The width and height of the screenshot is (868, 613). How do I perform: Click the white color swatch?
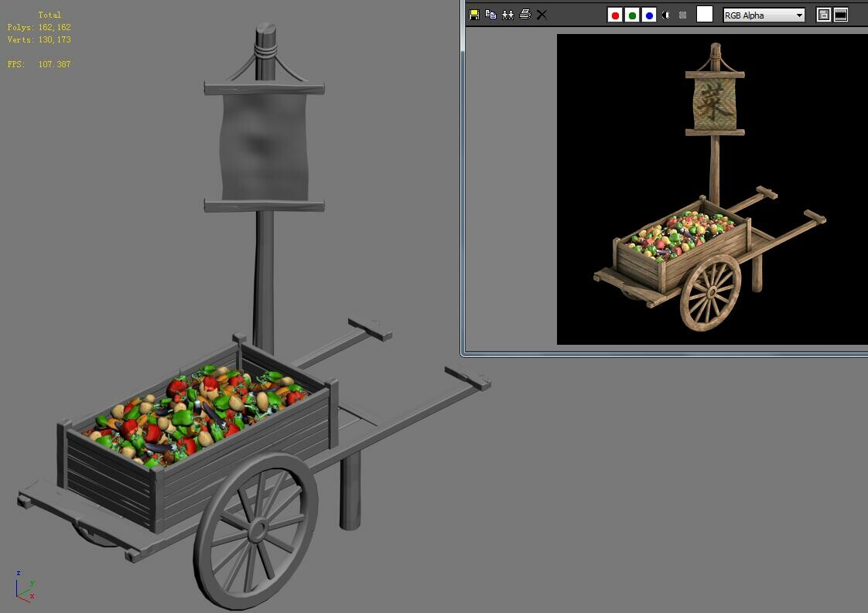pyautogui.click(x=704, y=15)
